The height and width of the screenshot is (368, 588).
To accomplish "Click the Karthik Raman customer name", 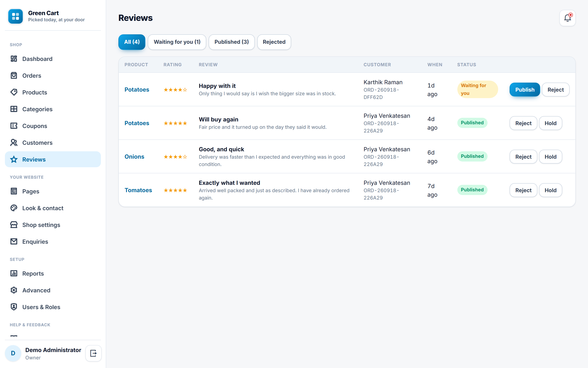I will [x=383, y=82].
